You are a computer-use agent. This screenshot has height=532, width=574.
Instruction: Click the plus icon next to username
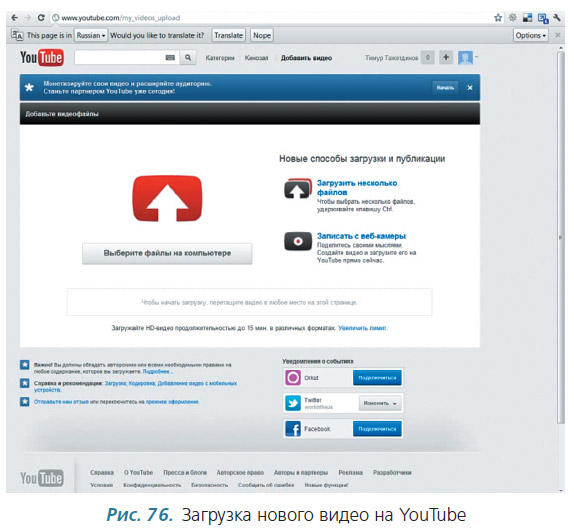pos(446,57)
